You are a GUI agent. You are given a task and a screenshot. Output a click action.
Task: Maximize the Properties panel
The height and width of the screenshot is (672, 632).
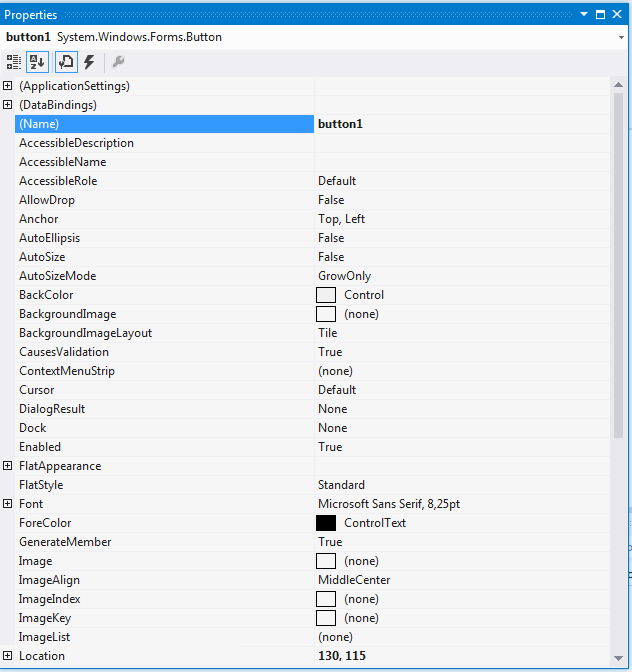click(600, 14)
